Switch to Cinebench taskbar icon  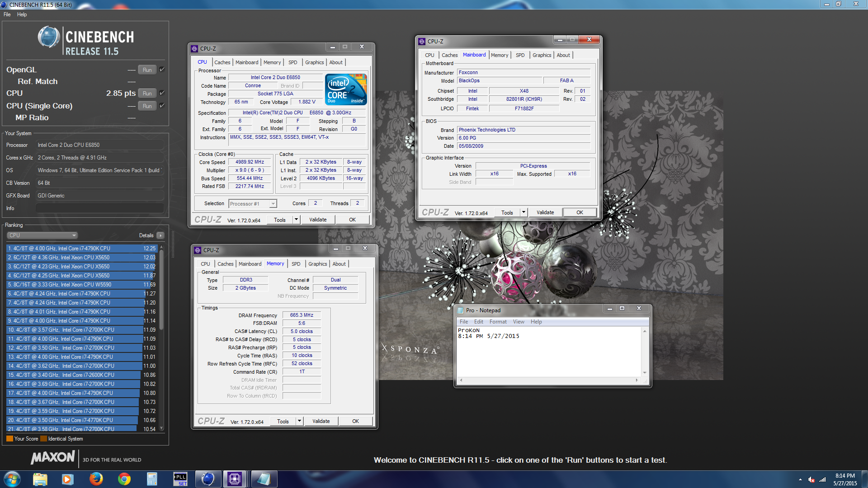(x=208, y=479)
